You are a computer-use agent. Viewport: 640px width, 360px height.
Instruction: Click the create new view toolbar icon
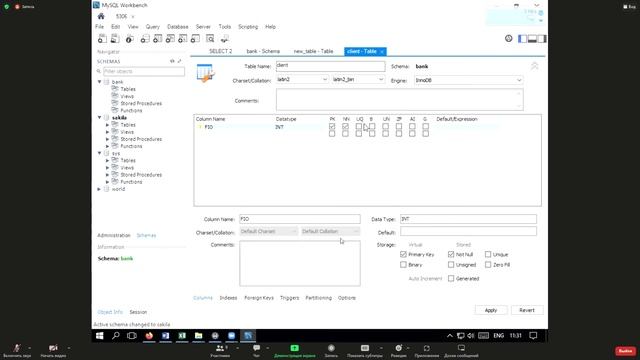170,39
